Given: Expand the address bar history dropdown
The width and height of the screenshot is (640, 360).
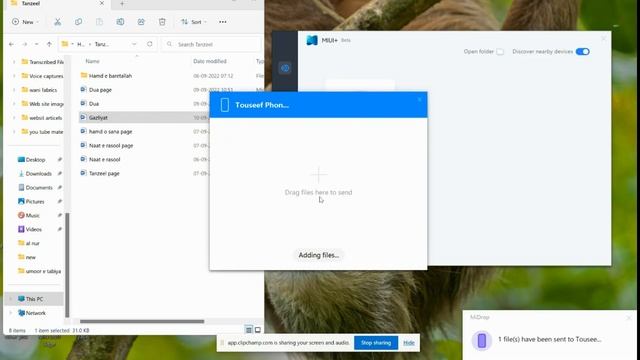Looking at the screenshot, I should pyautogui.click(x=134, y=44).
